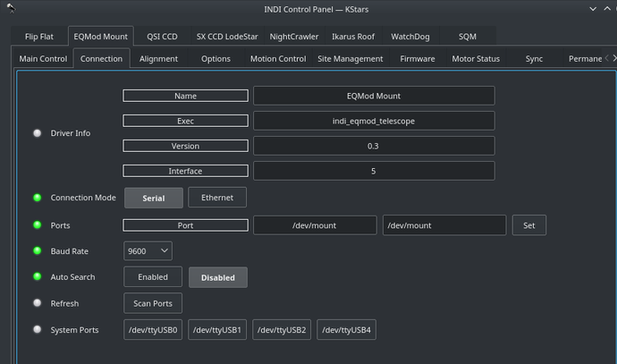Click the indi_eqmod_telescope exec value
The height and width of the screenshot is (364, 617).
tap(374, 121)
